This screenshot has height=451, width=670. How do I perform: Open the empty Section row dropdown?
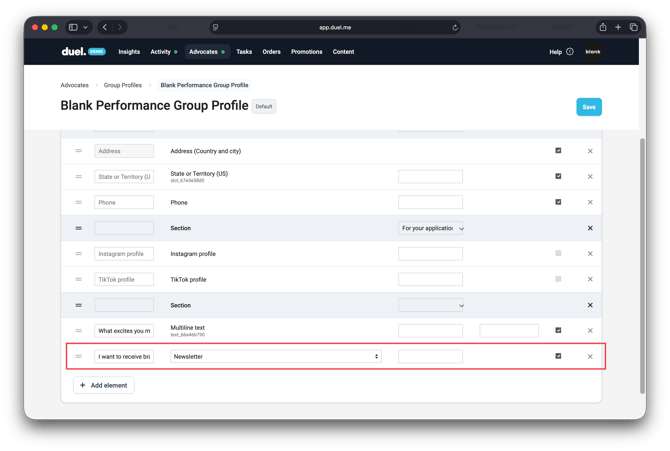[x=431, y=305]
